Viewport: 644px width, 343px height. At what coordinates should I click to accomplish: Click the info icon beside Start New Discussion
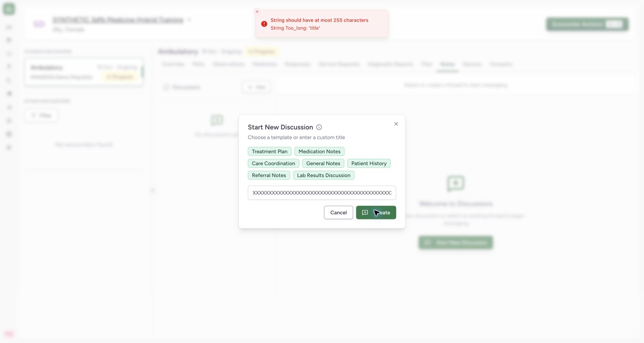pos(319,127)
